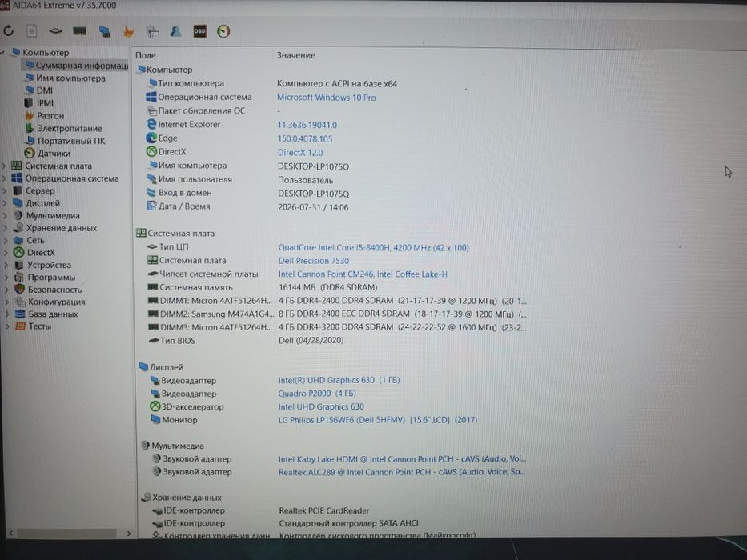
Task: Select the Имя пользователя row
Action: (239, 179)
